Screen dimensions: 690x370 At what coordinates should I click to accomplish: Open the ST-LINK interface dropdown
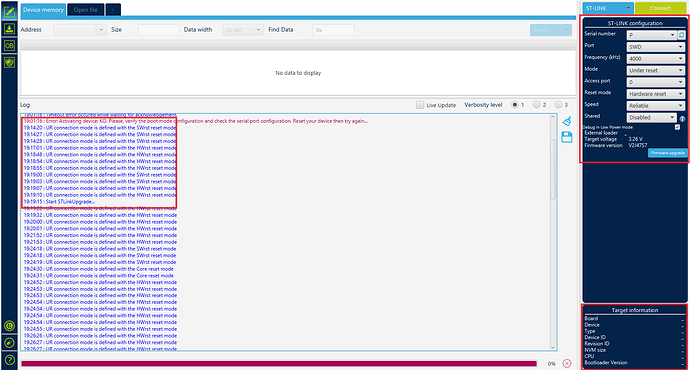point(608,8)
